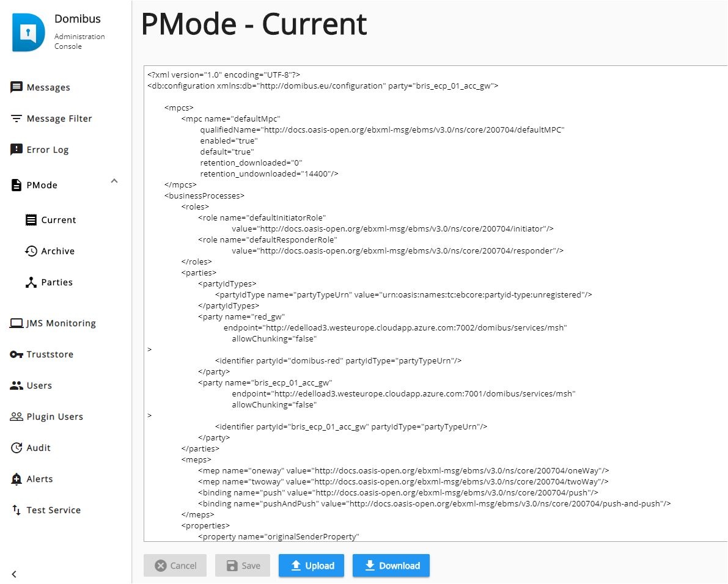
Task: Collapse the PMode submenu chevron
Action: (114, 181)
